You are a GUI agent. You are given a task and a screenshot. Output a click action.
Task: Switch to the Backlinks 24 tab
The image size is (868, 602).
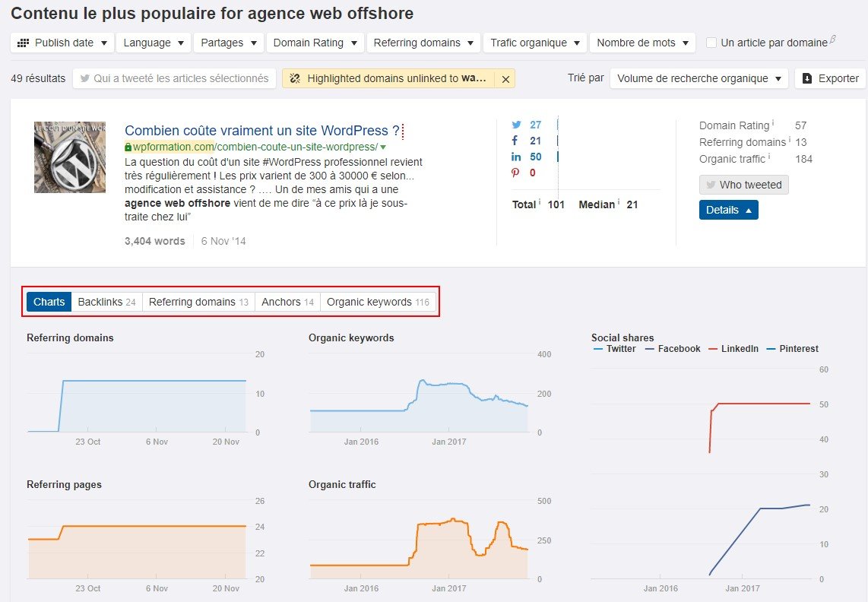107,302
